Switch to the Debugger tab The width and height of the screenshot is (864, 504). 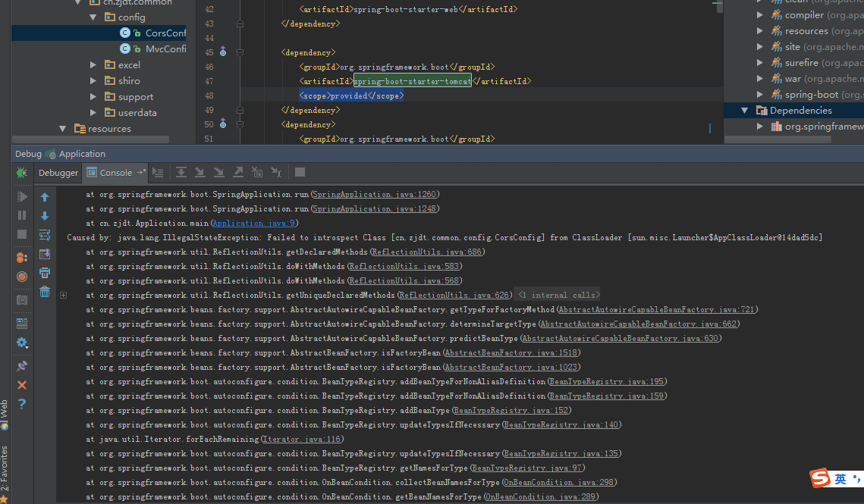pyautogui.click(x=58, y=173)
